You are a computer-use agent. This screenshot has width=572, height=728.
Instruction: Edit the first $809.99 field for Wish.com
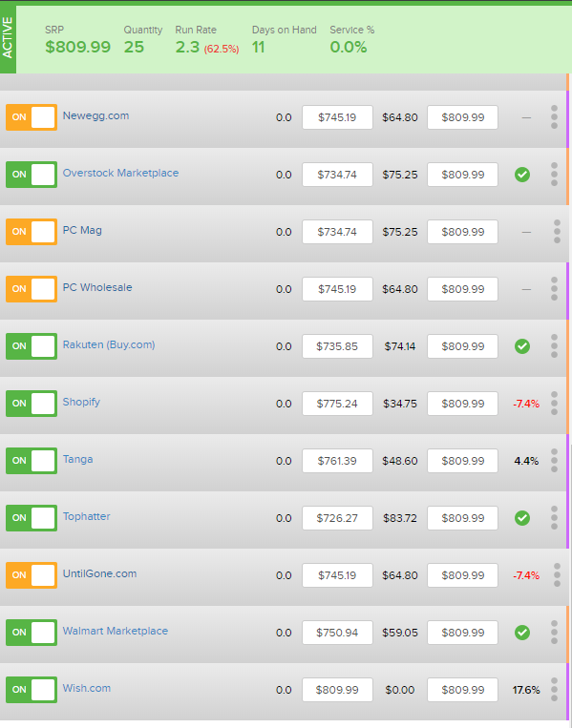(x=337, y=690)
